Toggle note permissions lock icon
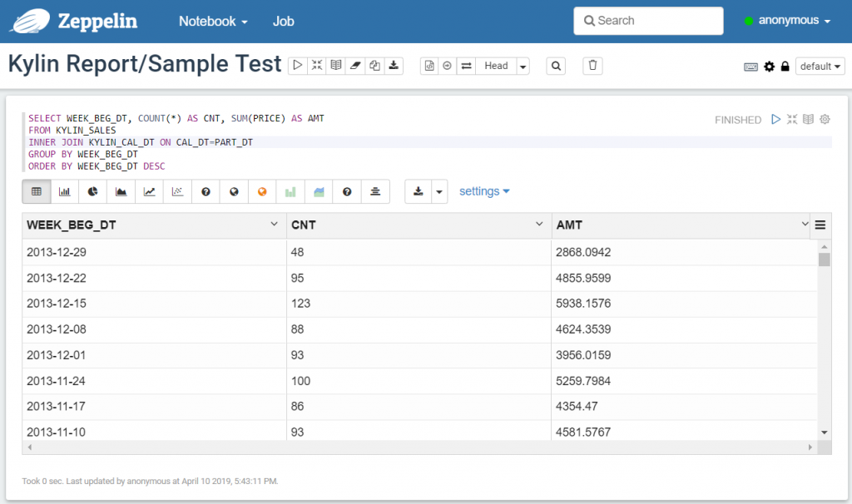Viewport: 852px width, 504px height. click(785, 67)
